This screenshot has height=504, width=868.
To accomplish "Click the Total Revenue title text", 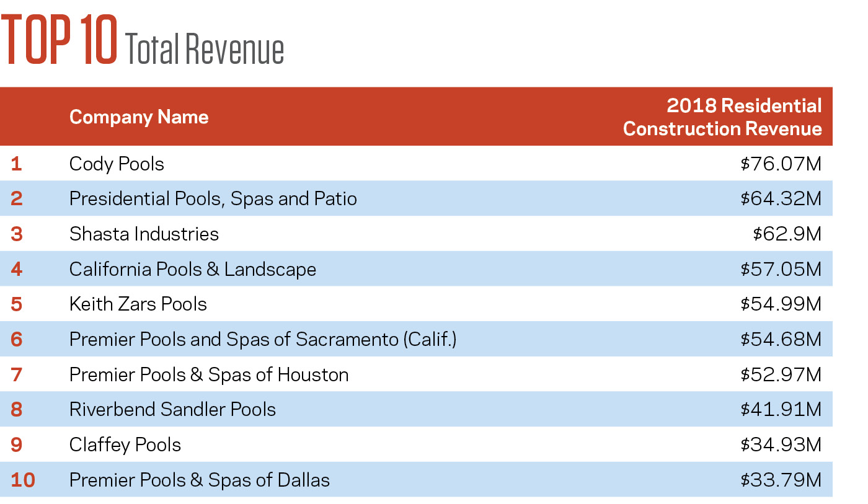I will (205, 50).
